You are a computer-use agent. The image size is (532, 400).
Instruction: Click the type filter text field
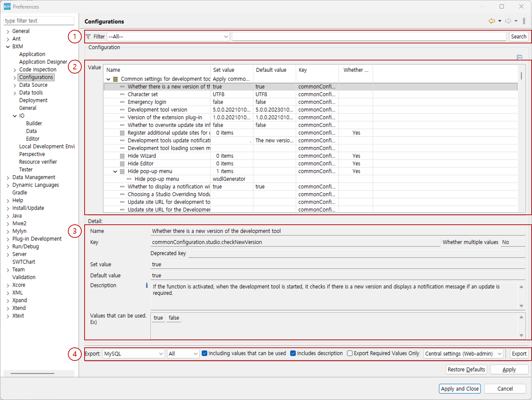(39, 21)
